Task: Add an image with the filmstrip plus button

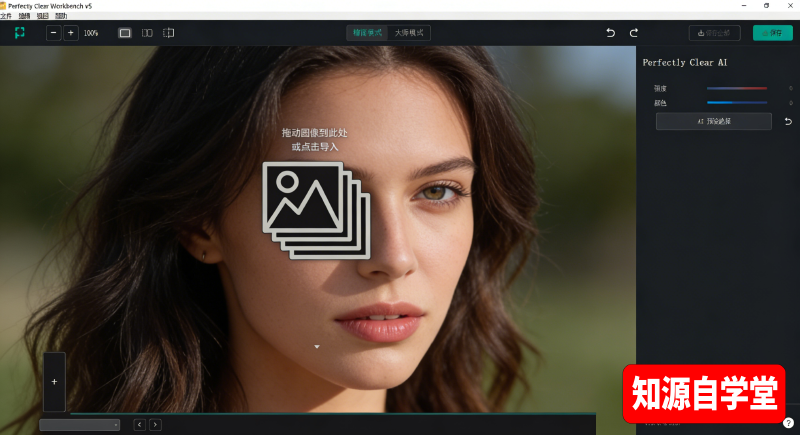Action: click(54, 381)
